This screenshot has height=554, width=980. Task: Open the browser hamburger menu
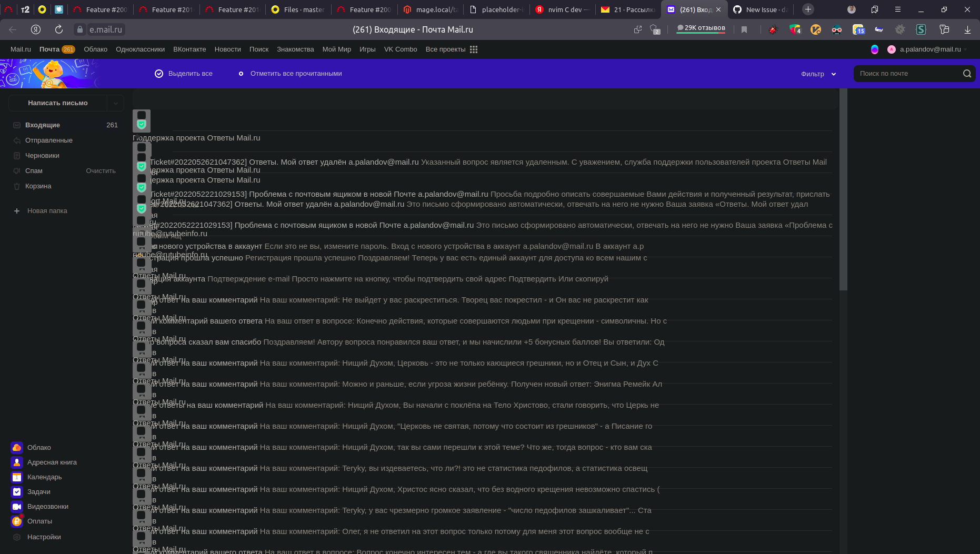click(898, 9)
